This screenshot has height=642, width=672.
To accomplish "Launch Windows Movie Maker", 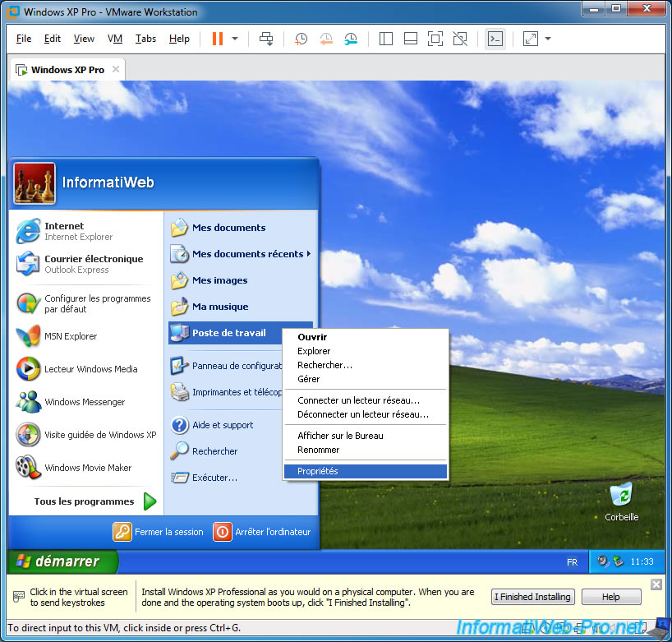I will click(85, 468).
